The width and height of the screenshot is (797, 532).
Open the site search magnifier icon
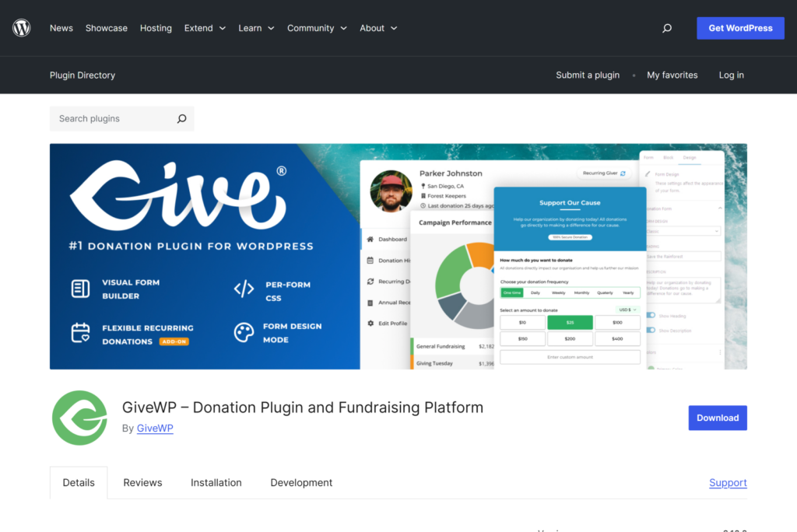coord(667,28)
